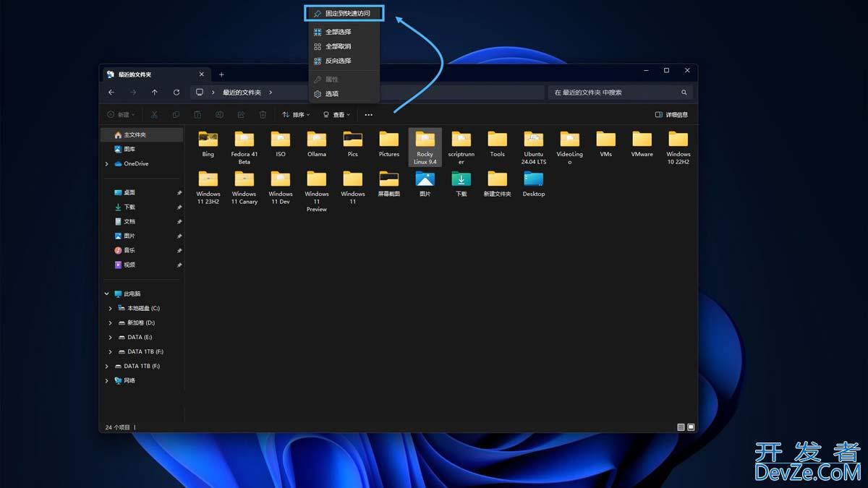The image size is (868, 488).
Task: Select the VideoLingo folder
Action: coord(570,147)
